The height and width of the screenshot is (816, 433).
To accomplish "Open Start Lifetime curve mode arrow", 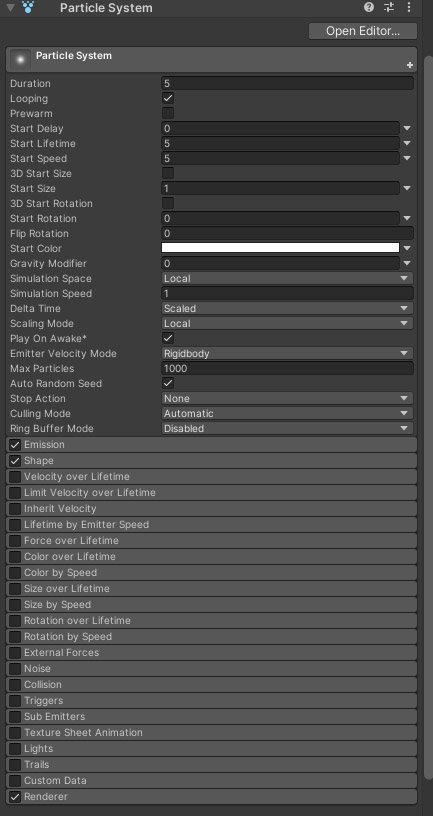I will click(x=407, y=144).
